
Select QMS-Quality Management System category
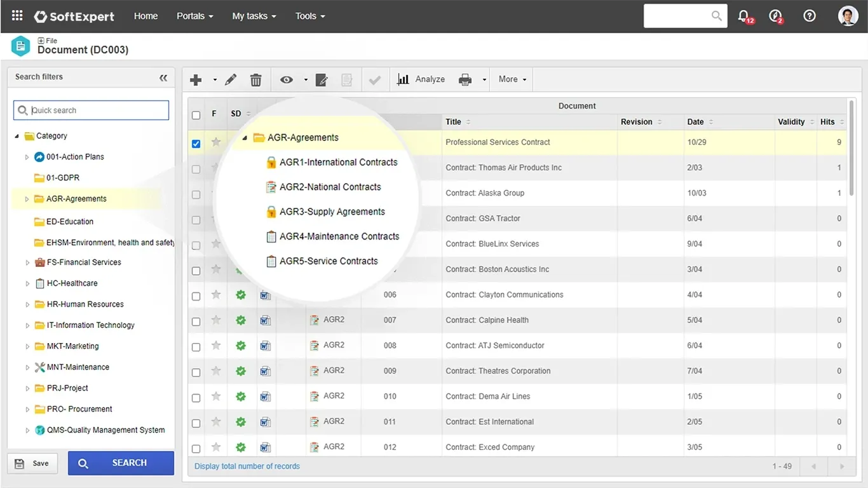tap(105, 430)
